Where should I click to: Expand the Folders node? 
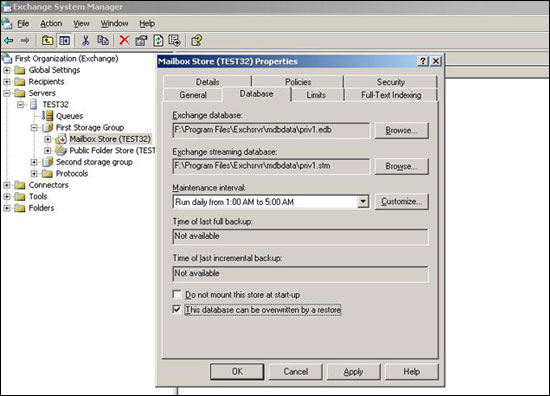click(x=7, y=208)
